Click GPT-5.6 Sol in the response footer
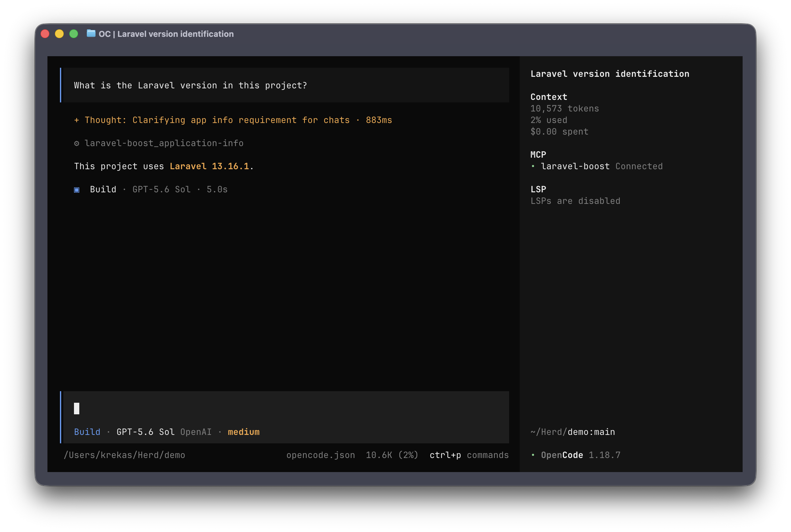Screen dimensions: 791x532 tap(161, 189)
